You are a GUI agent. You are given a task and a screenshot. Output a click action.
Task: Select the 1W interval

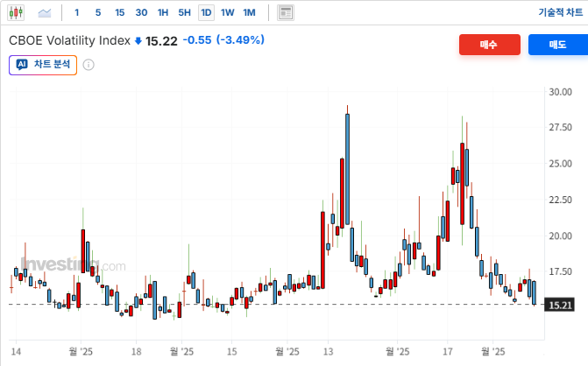pos(227,13)
